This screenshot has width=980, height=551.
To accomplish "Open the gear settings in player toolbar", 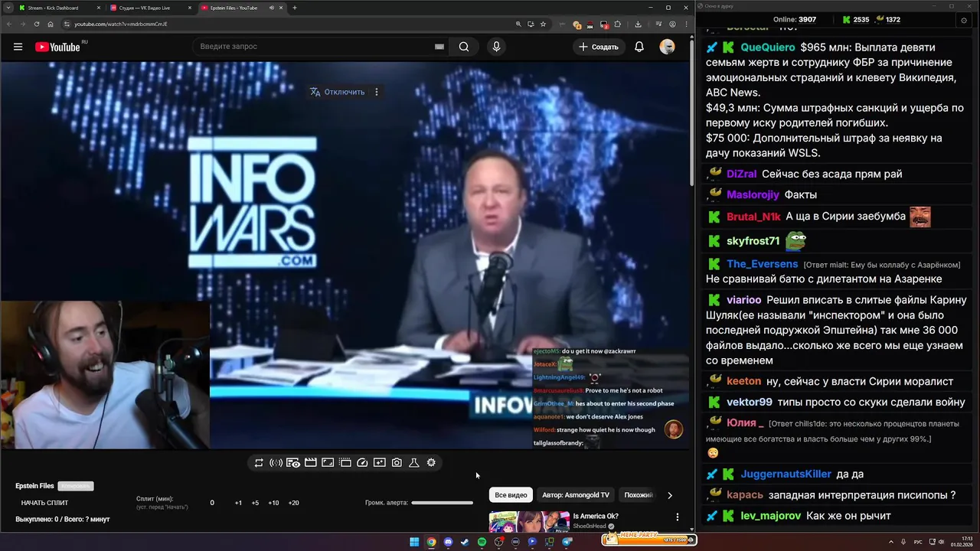I will tap(431, 463).
